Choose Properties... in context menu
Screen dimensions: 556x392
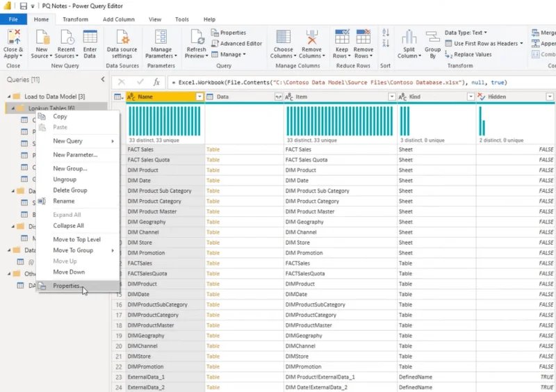pos(78,286)
